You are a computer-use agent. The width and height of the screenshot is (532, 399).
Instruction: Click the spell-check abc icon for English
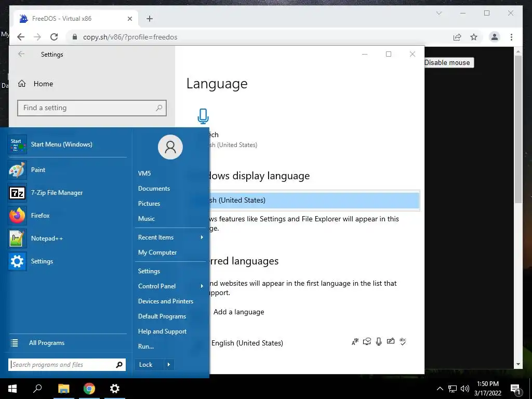tap(403, 341)
